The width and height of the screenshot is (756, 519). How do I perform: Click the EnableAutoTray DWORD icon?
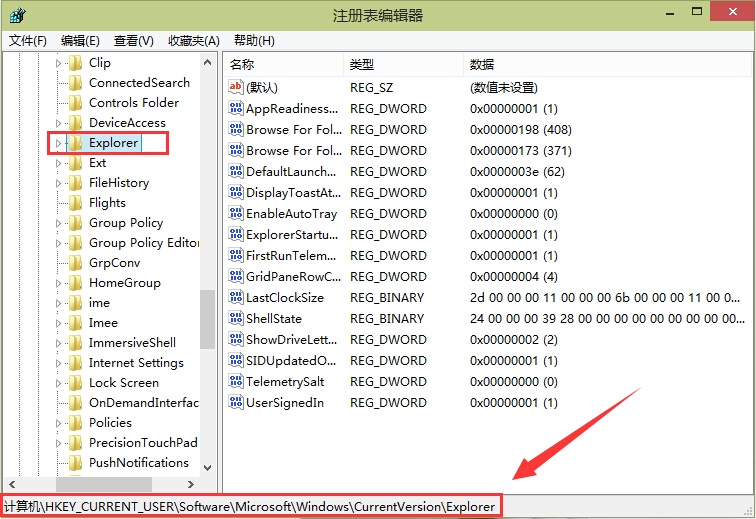pyautogui.click(x=236, y=213)
